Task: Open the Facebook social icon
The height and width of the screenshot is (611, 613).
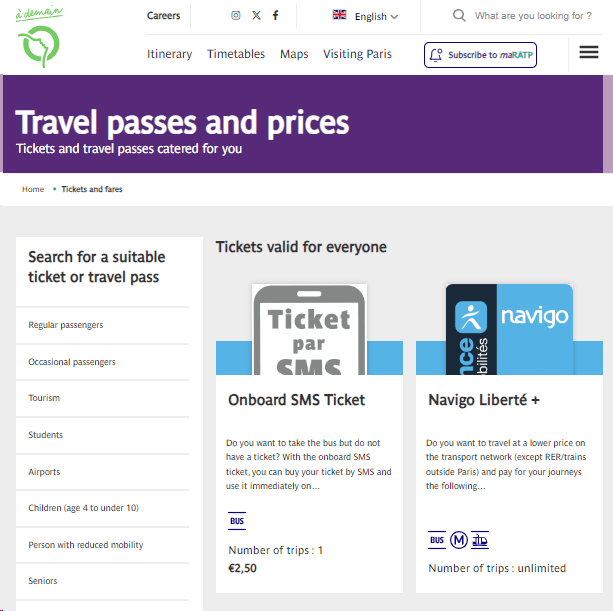Action: coord(276,16)
